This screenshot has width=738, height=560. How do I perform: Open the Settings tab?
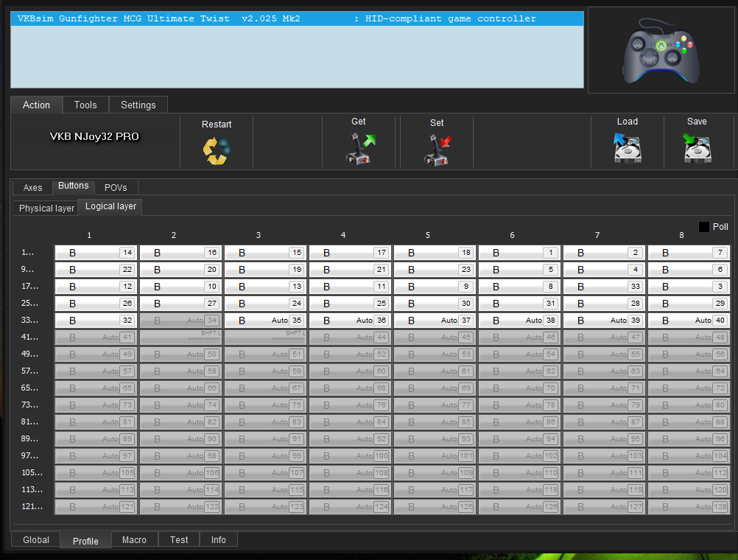tap(138, 105)
